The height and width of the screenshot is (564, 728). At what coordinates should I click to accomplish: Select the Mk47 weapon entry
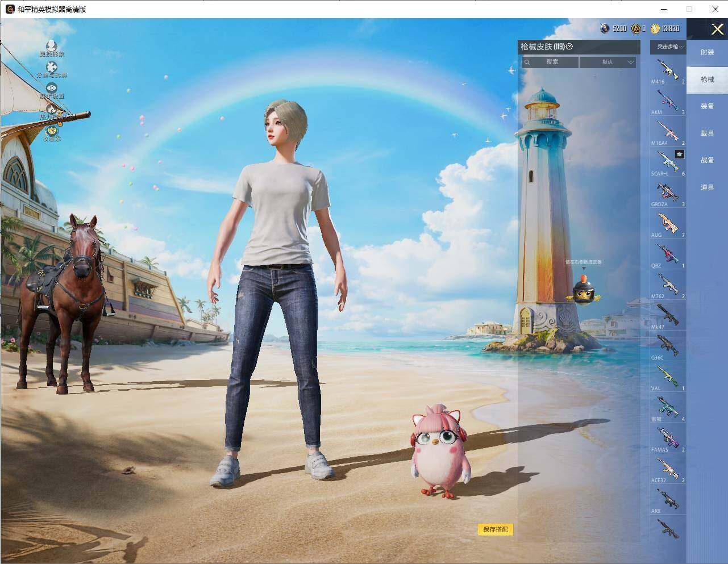click(x=668, y=316)
